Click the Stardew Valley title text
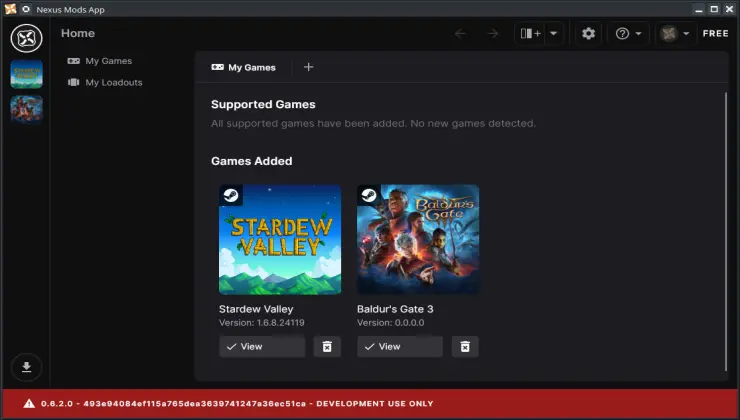740x420 pixels. 256,309
